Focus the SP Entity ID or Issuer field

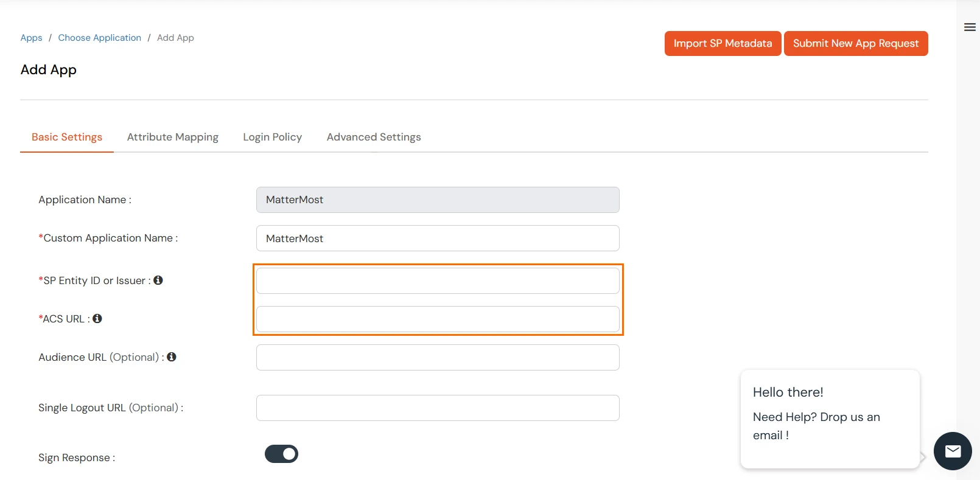tap(438, 280)
